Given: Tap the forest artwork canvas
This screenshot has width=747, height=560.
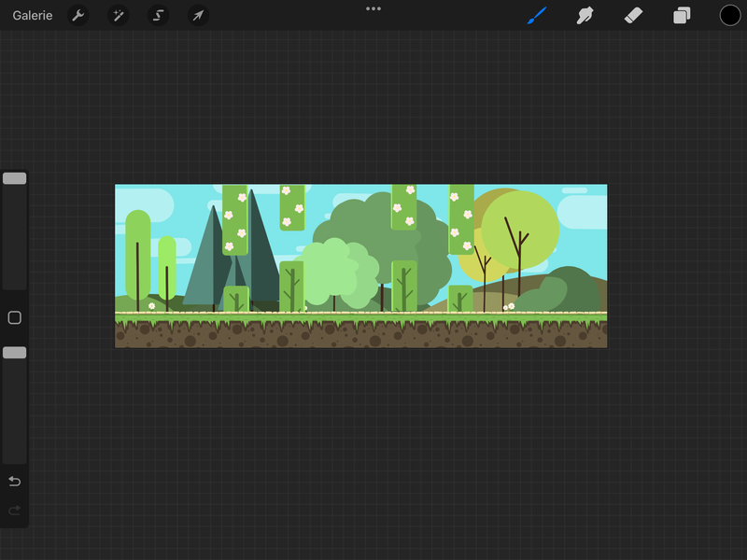Looking at the screenshot, I should point(361,266).
